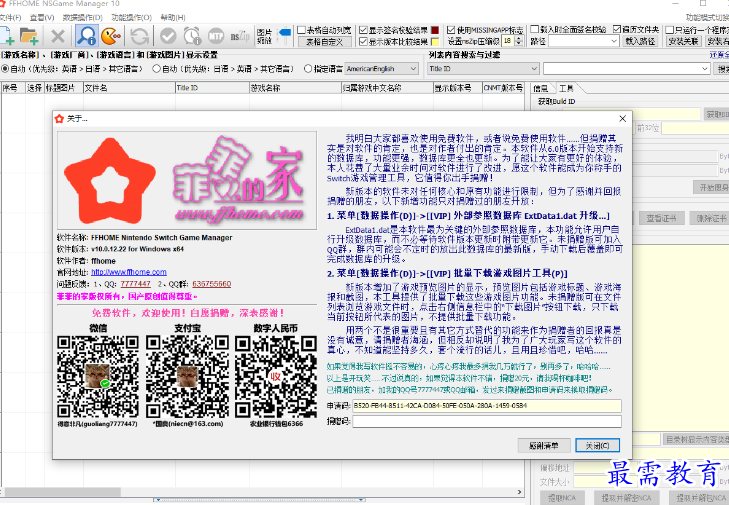Enable 载入时全面签名校验 checkbox

[535, 29]
